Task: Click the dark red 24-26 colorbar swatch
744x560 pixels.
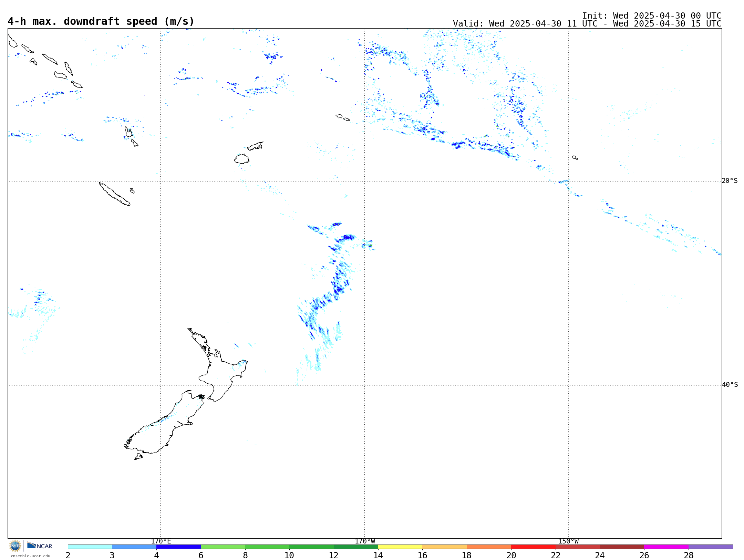Action: click(622, 547)
